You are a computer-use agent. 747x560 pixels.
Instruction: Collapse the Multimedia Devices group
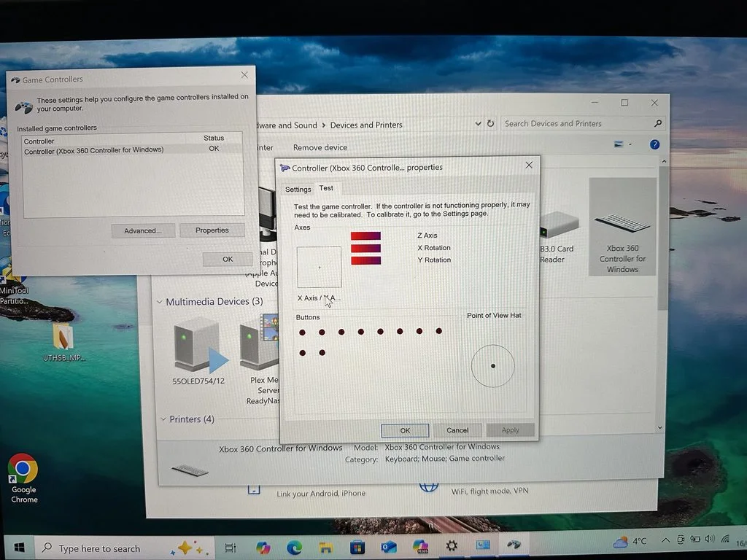point(160,302)
